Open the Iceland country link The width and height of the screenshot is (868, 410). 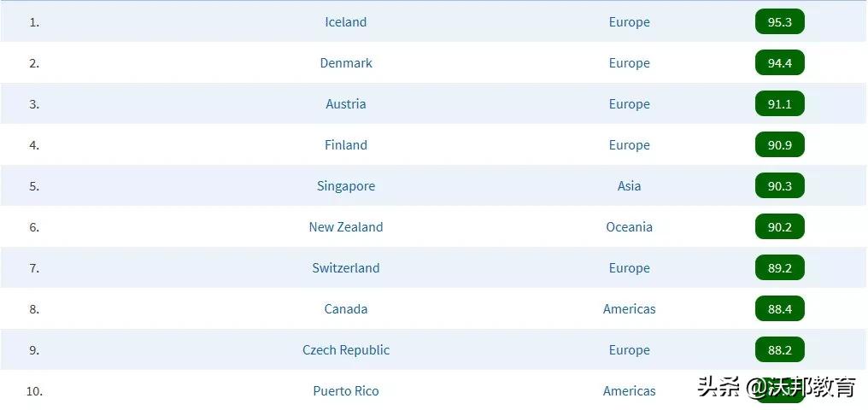click(x=346, y=22)
